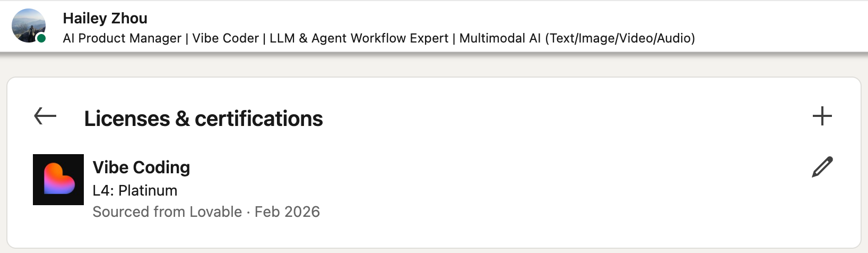Add a new license with the plus icon

click(822, 116)
